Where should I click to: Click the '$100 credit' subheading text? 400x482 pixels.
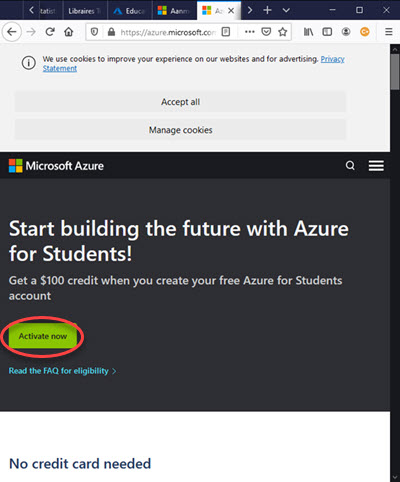(175, 288)
